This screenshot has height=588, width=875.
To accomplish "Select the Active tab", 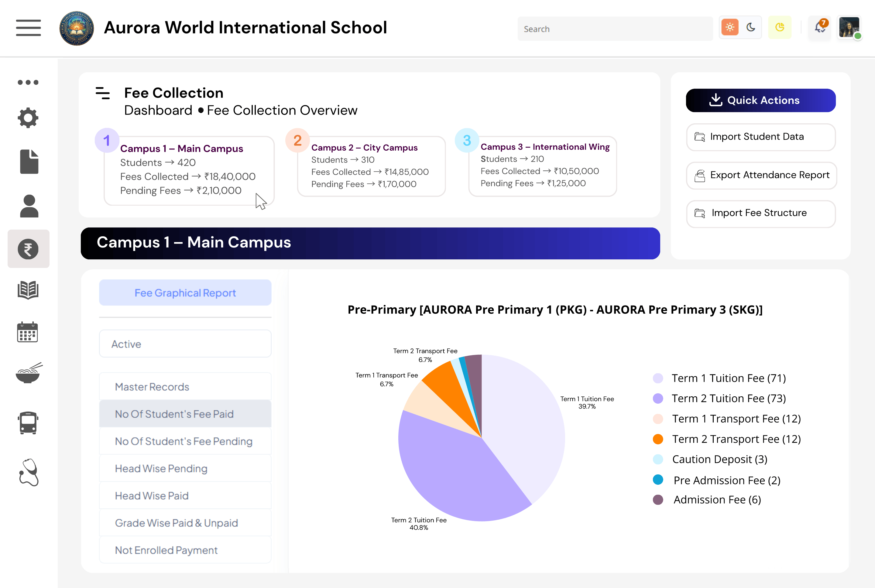I will 185,344.
